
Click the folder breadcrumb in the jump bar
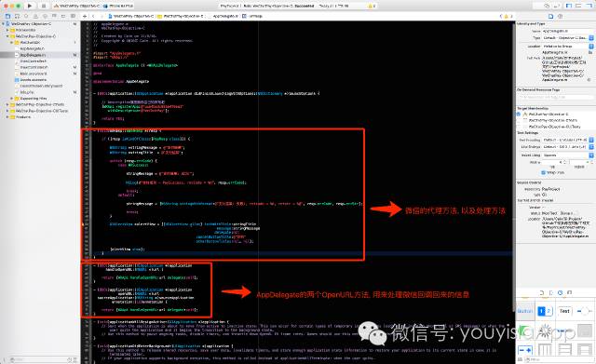click(181, 17)
